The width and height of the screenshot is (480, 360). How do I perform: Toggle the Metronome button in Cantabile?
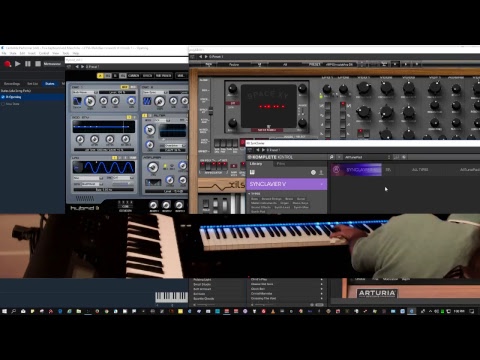[x=52, y=63]
